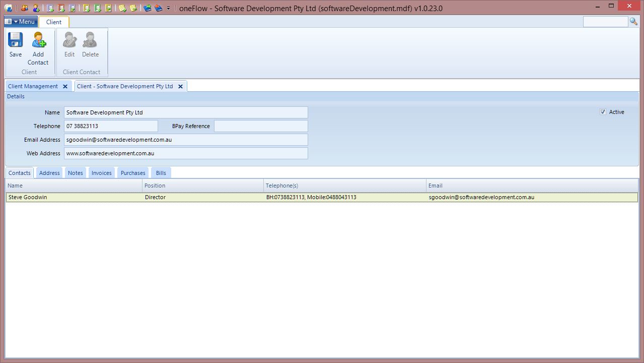Click the red document with plus icon
This screenshot has height=363, width=644.
tap(61, 8)
